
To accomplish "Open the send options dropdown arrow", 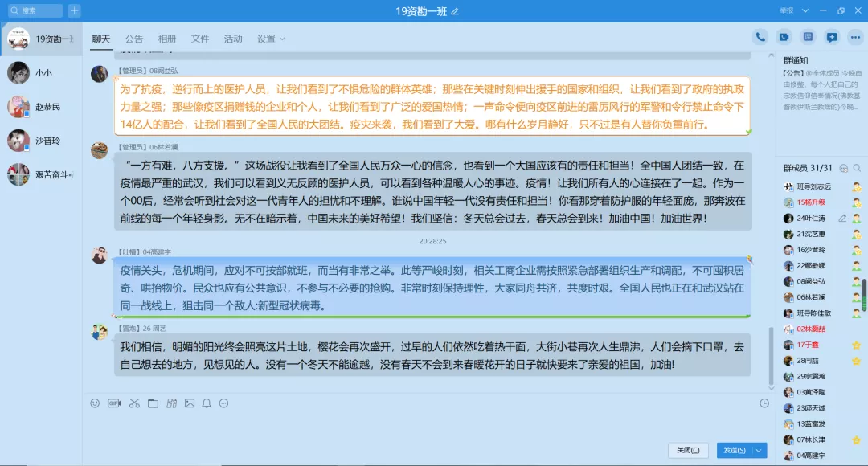I will click(x=759, y=450).
